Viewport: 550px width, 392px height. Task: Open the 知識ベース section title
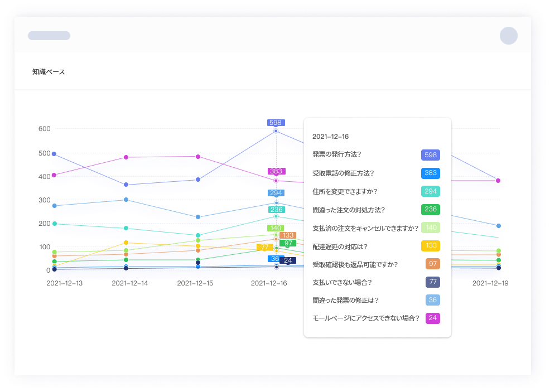[49, 72]
